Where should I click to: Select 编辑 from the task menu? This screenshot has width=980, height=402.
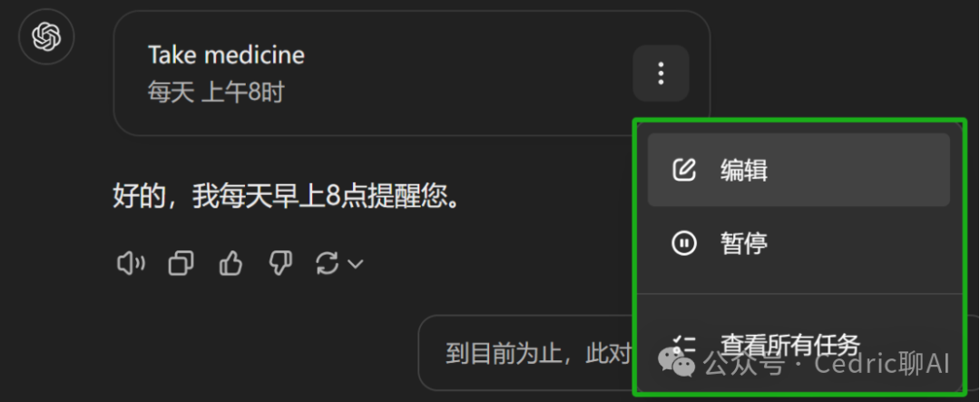799,170
